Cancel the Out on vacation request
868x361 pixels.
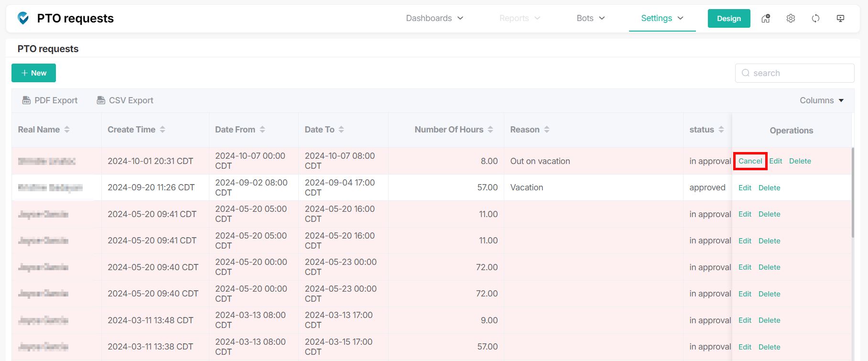(750, 161)
